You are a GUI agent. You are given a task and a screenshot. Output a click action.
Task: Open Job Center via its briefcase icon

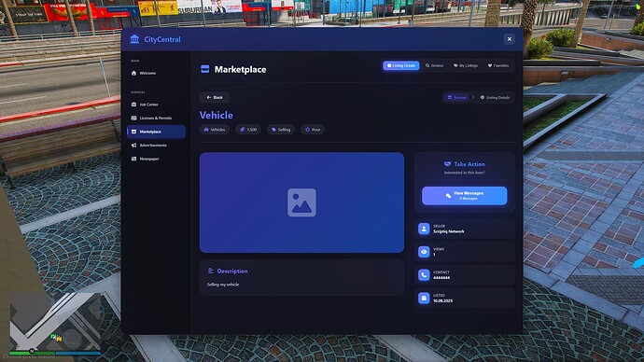tap(133, 104)
